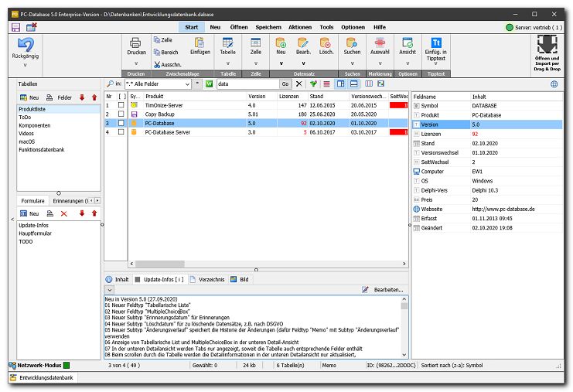The width and height of the screenshot is (573, 392).
Task: Click the horizontal scrollbar thumb under table
Action: click(x=160, y=264)
